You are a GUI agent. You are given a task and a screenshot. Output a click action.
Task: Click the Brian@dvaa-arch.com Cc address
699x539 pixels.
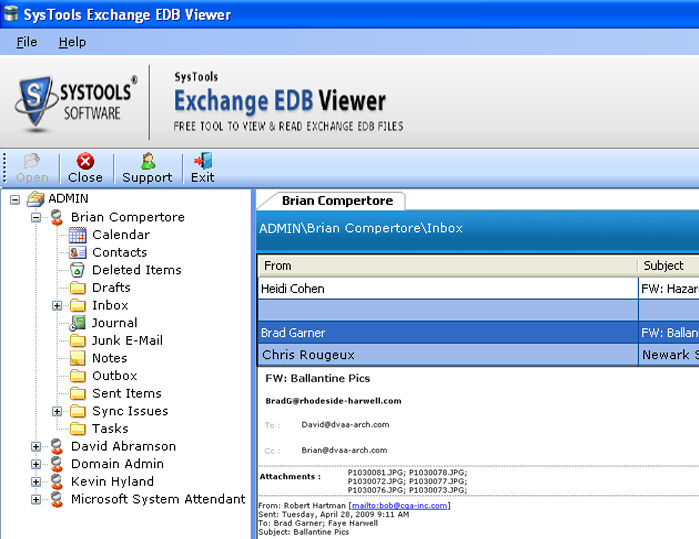point(344,450)
